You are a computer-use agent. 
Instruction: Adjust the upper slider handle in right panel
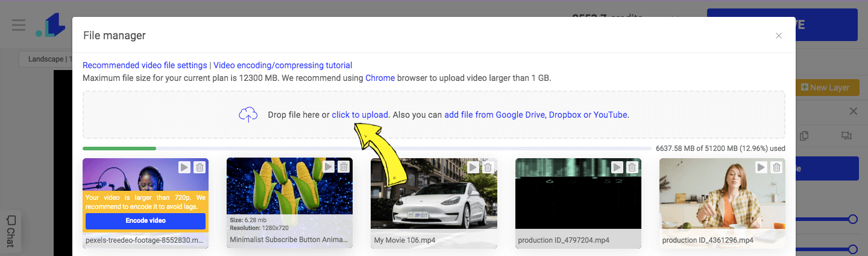[853, 219]
